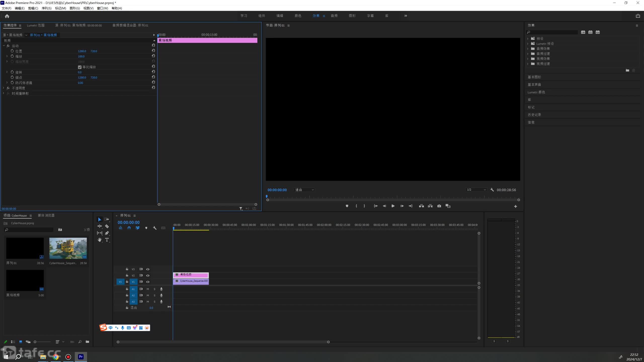
Task: Toggle V2 track output eye
Action: 148,276
